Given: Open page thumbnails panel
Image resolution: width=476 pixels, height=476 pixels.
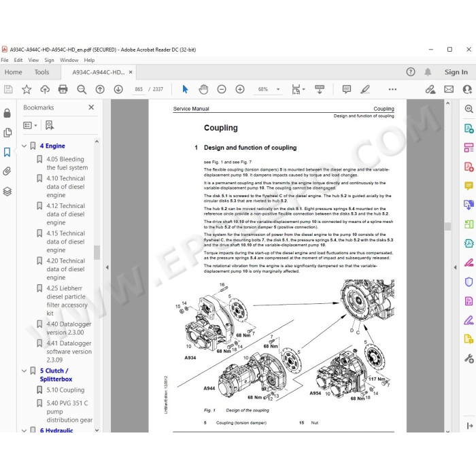Looking at the screenshot, I should 7,133.
